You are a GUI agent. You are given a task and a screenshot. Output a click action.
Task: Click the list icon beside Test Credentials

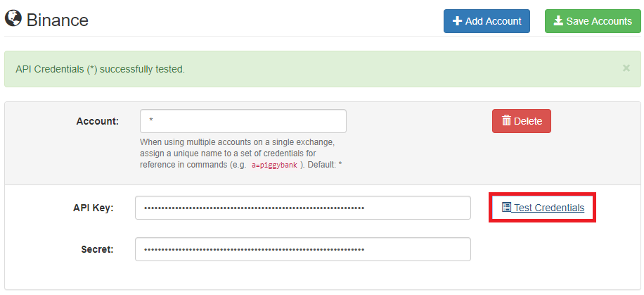(506, 208)
